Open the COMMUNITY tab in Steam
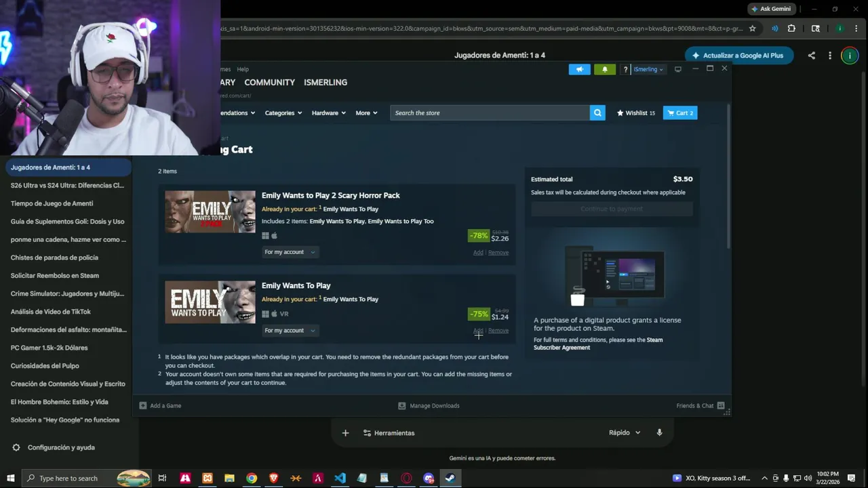 point(269,82)
